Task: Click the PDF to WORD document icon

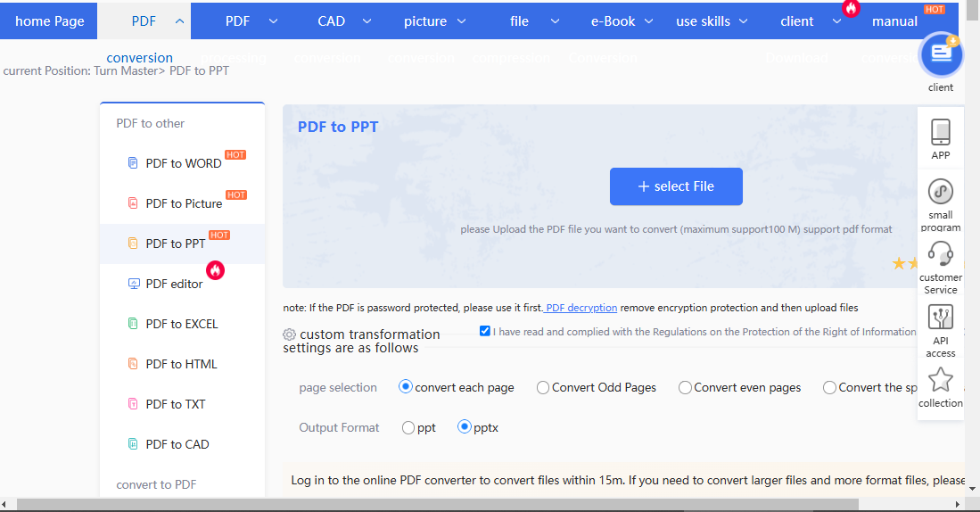Action: click(133, 162)
